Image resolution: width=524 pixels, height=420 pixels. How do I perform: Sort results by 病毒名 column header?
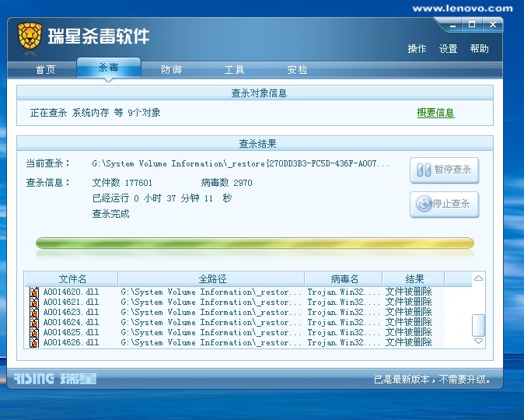tap(344, 279)
